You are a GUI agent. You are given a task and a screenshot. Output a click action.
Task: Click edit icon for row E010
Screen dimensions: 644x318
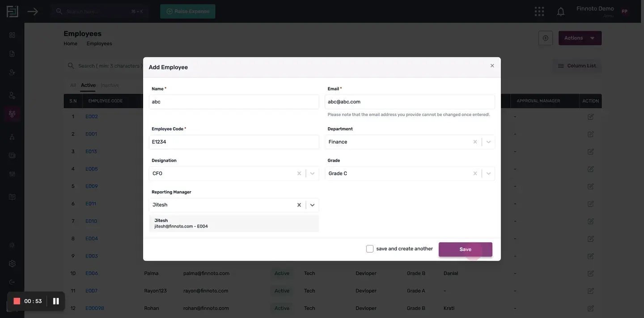point(590,221)
